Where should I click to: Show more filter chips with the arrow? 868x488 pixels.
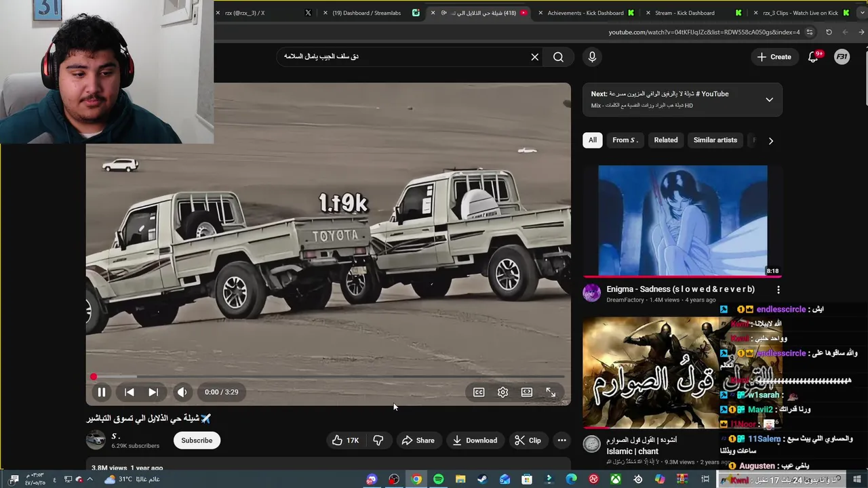click(770, 140)
